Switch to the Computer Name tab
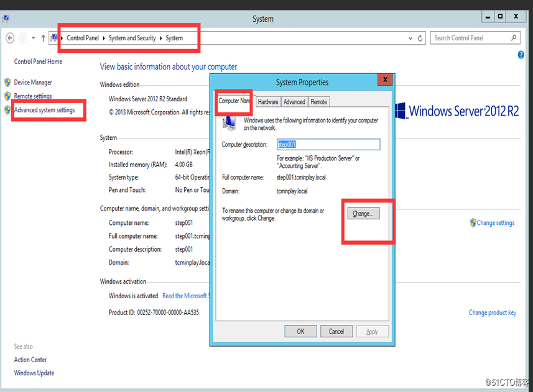The image size is (533, 392). click(234, 101)
